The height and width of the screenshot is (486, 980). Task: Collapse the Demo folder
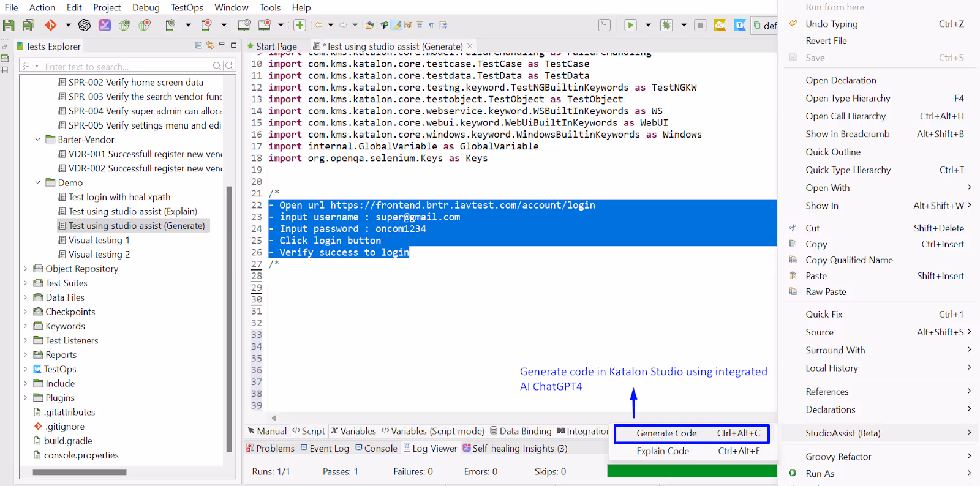(x=37, y=182)
